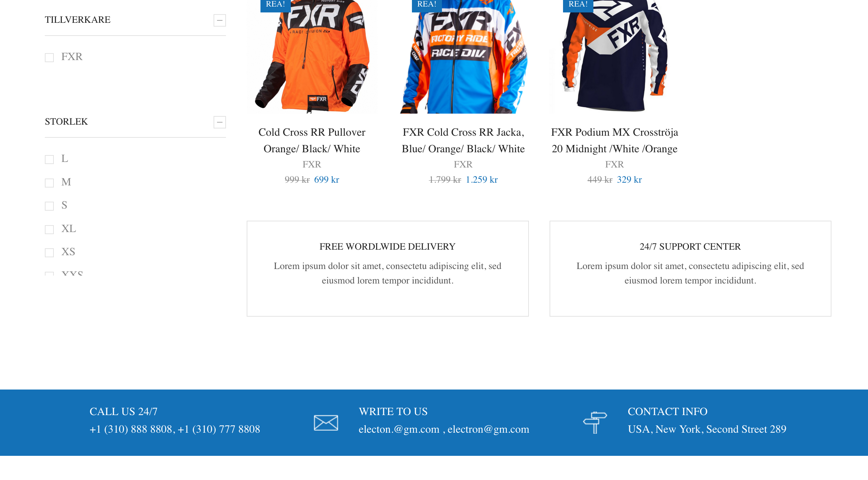868x480 pixels.
Task: Open FXR Podium MX Crosströja title link
Action: tap(614, 141)
